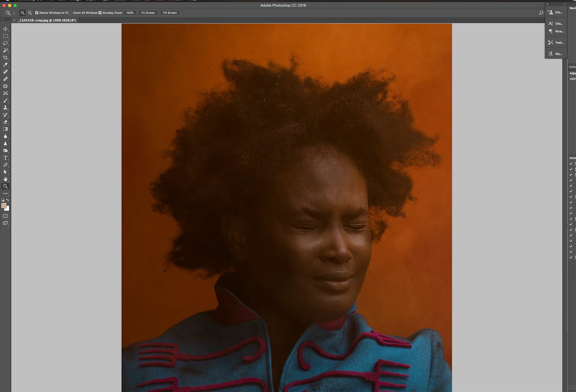Open the foreground color swatch
This screenshot has height=392, width=576.
tap(4, 205)
